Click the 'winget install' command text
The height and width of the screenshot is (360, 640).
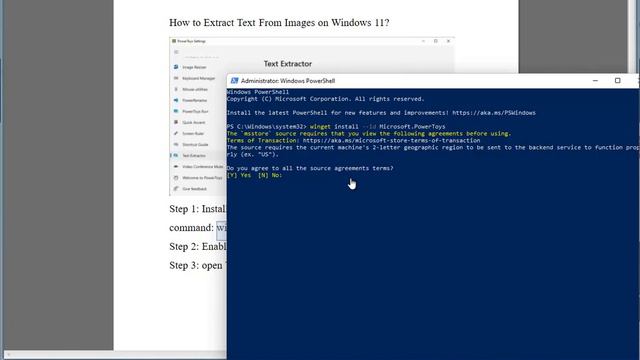point(334,127)
